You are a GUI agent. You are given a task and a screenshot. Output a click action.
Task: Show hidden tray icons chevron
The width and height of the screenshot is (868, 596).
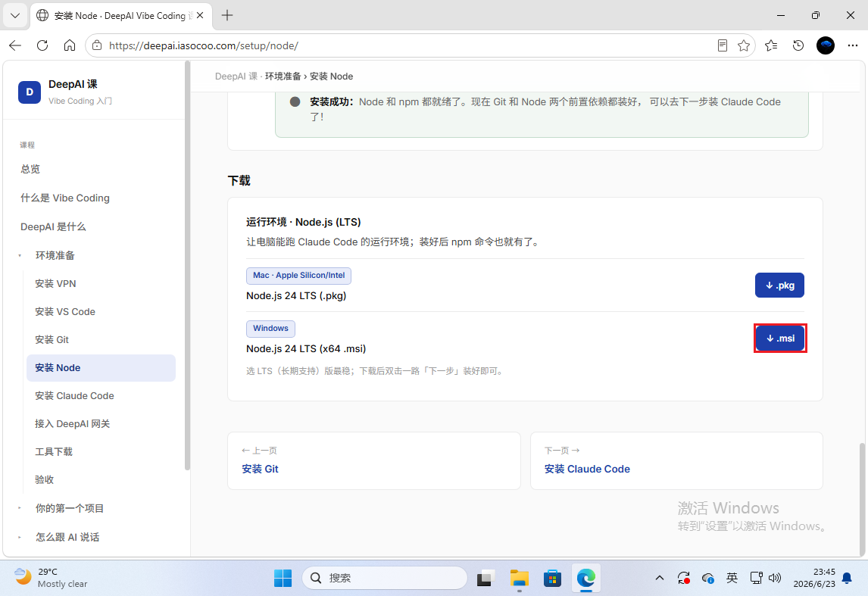point(659,579)
